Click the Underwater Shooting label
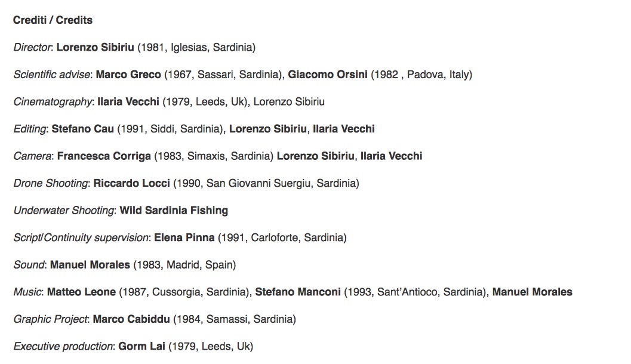Viewport: 631px width, 364px height. tap(64, 211)
